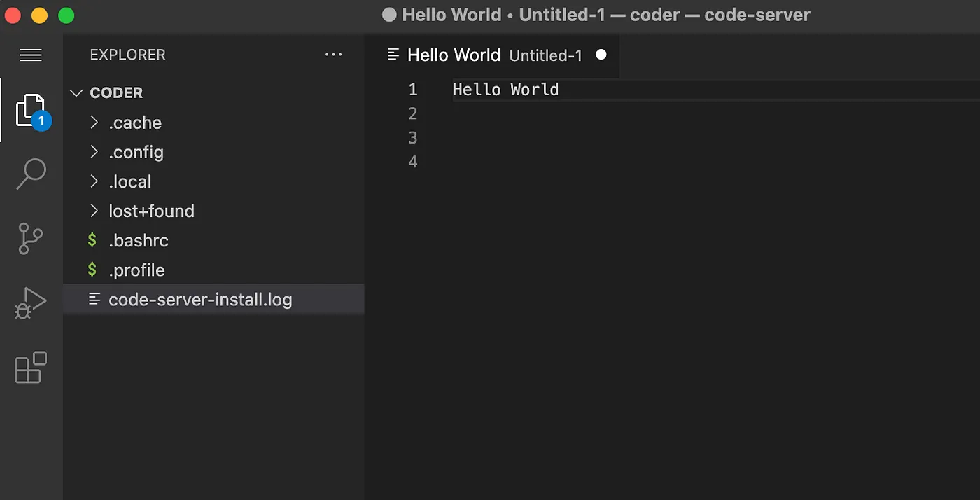Screen dimensions: 980x500
Task: Expand the lost+found folder
Action: (x=151, y=211)
